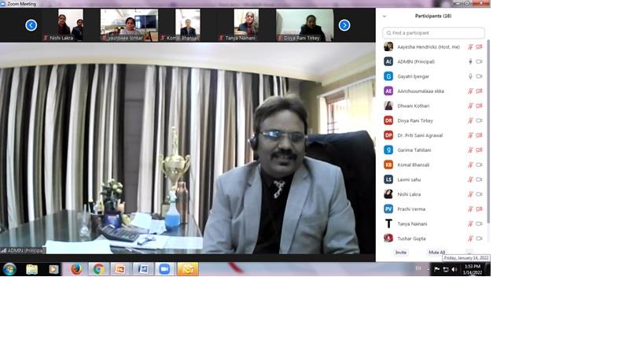Show next video thumbnails with right arrow
Viewport: 644px width, 362px height.
[x=344, y=25]
